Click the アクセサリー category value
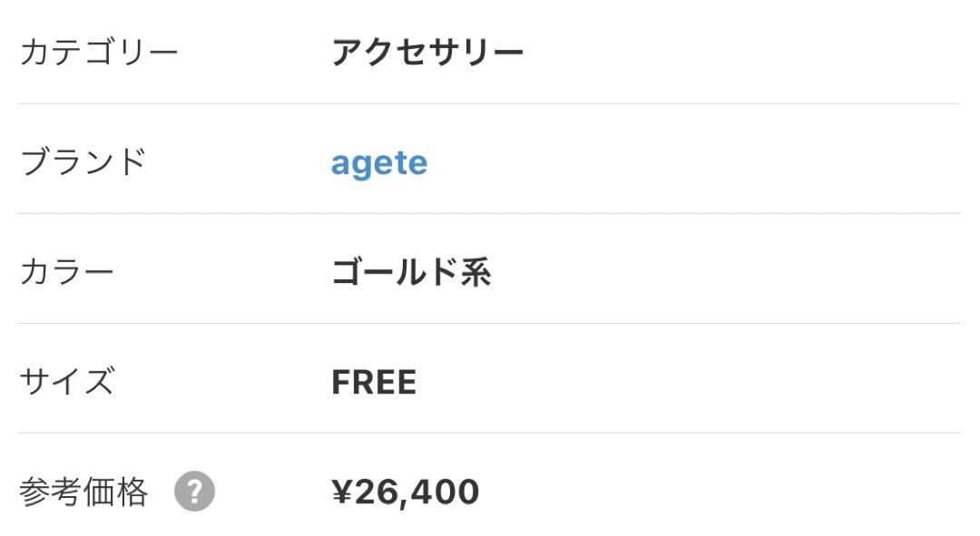This screenshot has width=980, height=536. pyautogui.click(x=427, y=52)
